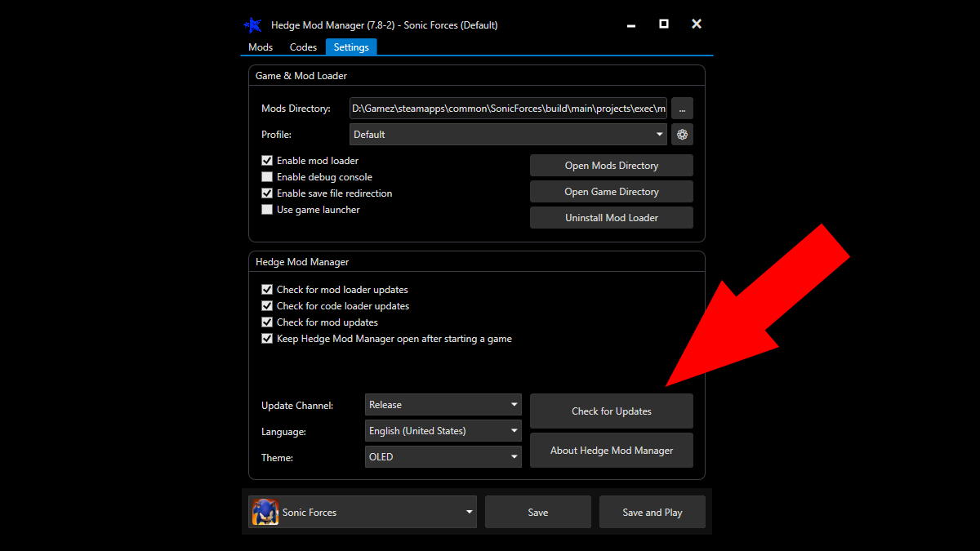Image resolution: width=980 pixels, height=551 pixels.
Task: Click the Check for Updates button
Action: click(611, 411)
